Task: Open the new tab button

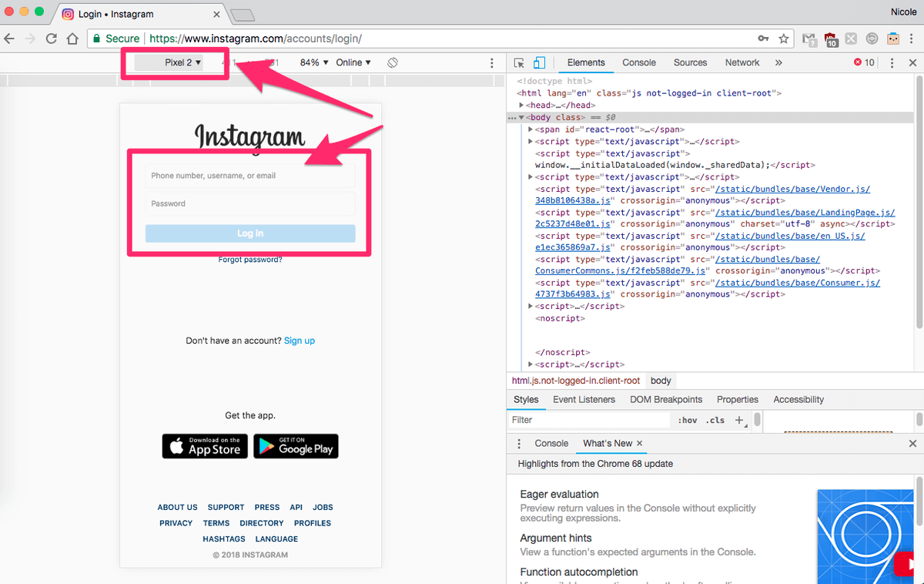Action: [x=242, y=15]
